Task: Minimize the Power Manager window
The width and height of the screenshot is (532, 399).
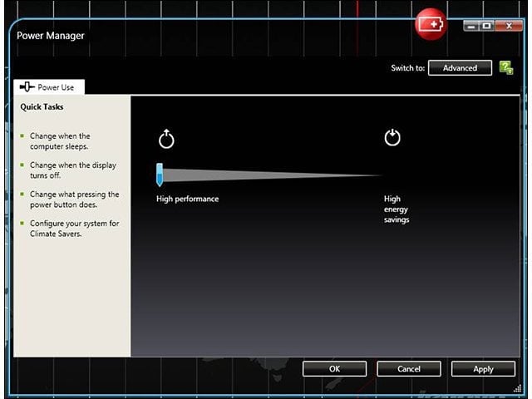Action: click(x=471, y=26)
